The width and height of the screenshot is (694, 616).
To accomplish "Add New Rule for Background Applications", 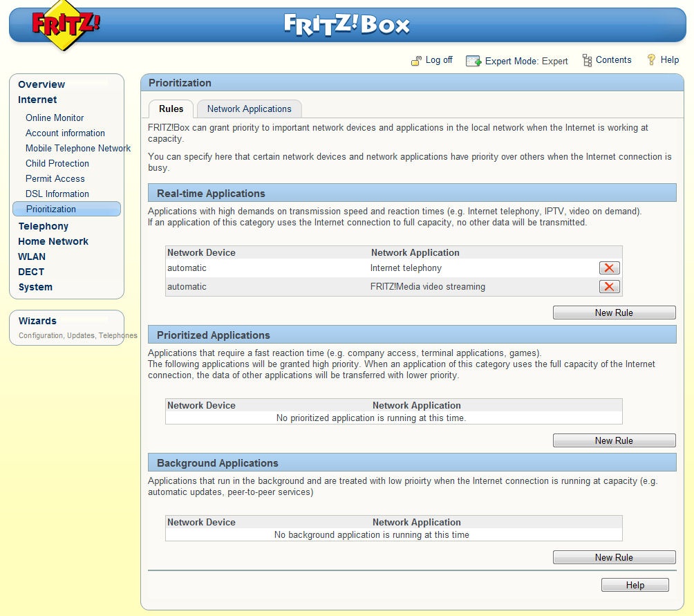I will [x=614, y=557].
